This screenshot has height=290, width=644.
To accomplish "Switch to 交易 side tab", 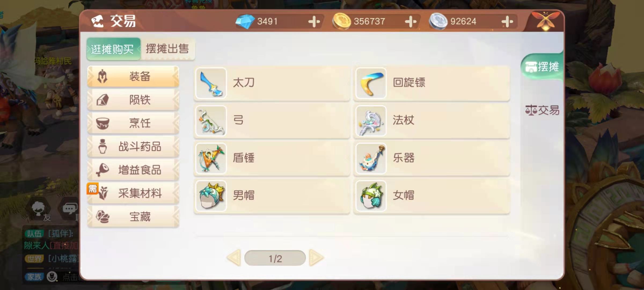I will pyautogui.click(x=542, y=110).
